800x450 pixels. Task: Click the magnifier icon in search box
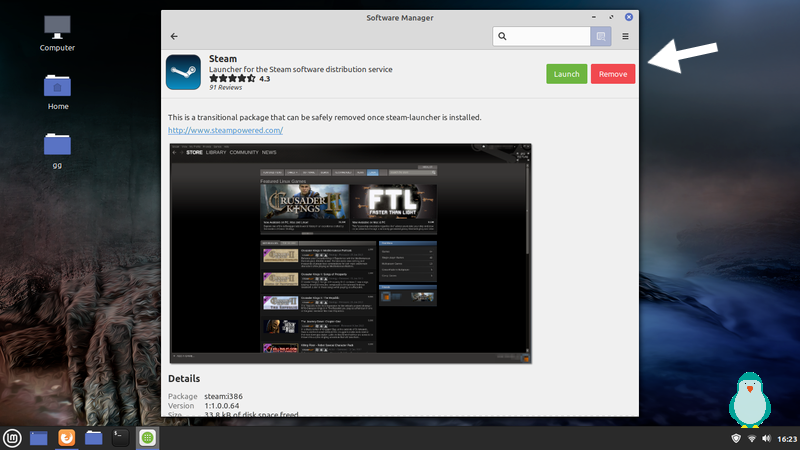[502, 36]
